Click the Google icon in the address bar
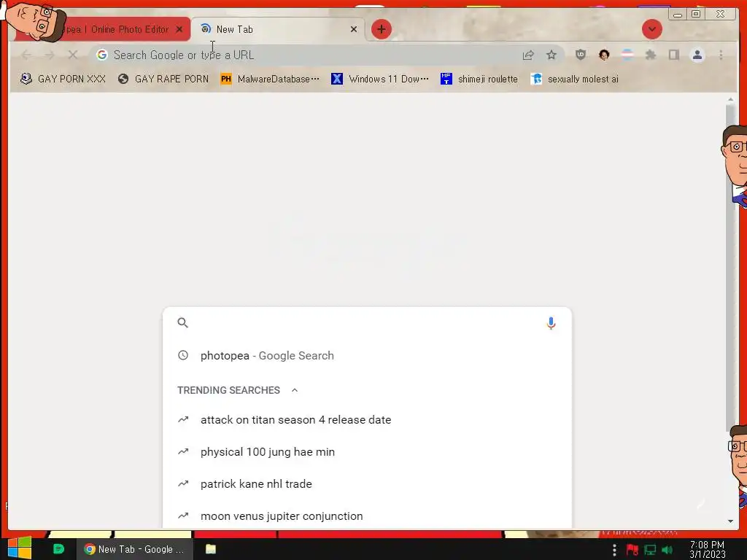 pyautogui.click(x=101, y=55)
